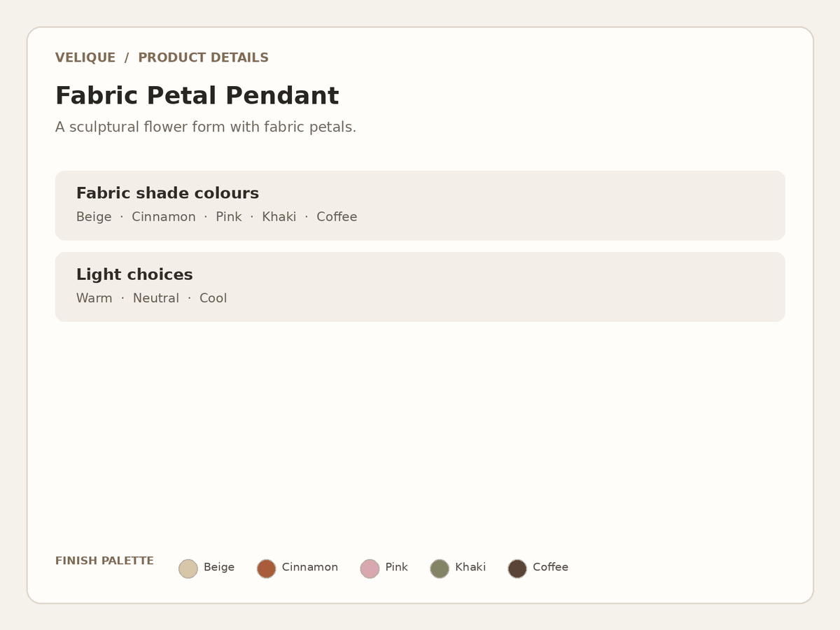Click the Light choices heading

pyautogui.click(x=134, y=274)
